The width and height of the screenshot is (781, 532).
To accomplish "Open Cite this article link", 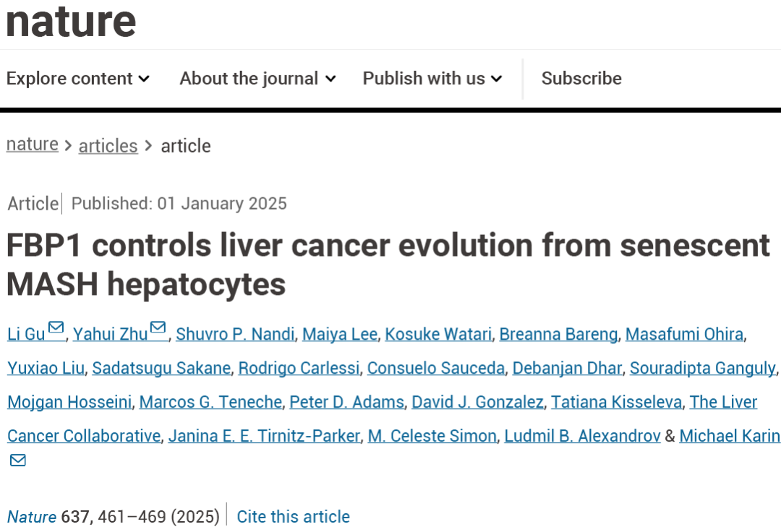I will [x=293, y=517].
